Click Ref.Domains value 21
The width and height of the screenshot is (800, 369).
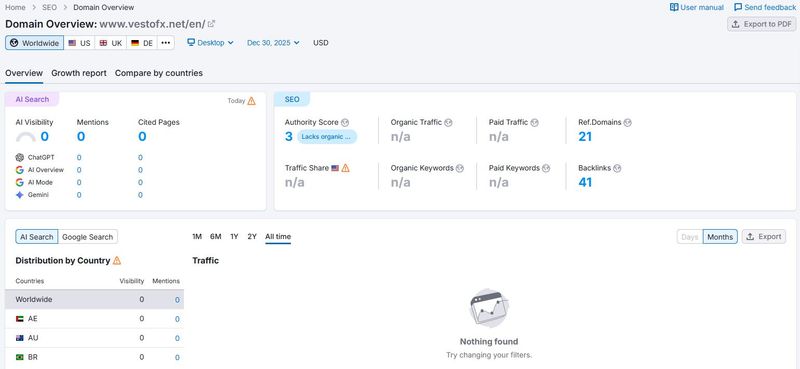pyautogui.click(x=585, y=137)
